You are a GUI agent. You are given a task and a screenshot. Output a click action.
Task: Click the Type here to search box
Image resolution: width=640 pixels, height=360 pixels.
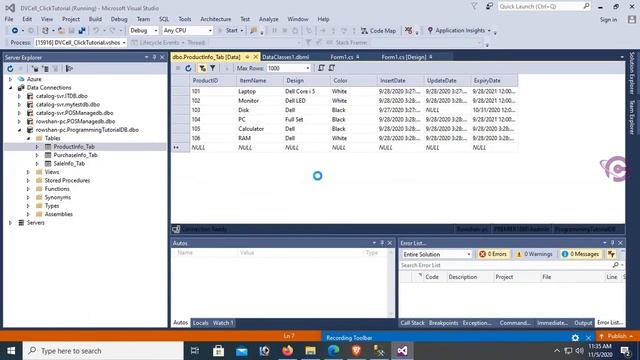click(103, 351)
